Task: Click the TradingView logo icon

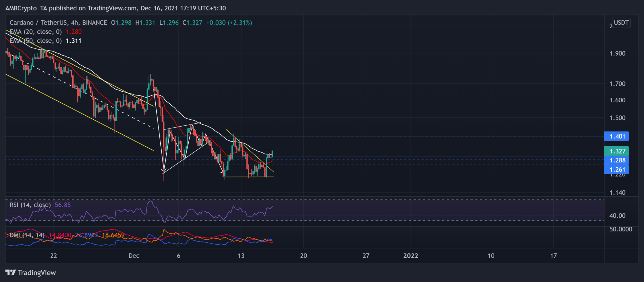Action: click(10, 272)
